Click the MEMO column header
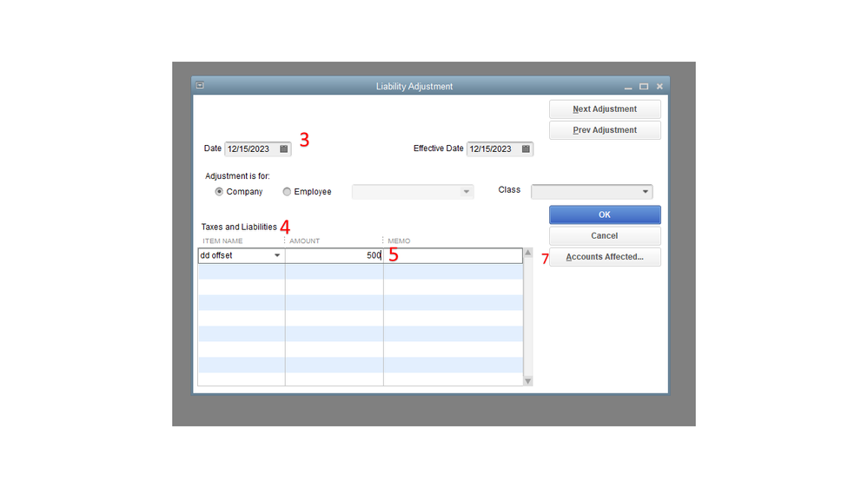Screen dimensions: 868x488 [x=399, y=241]
